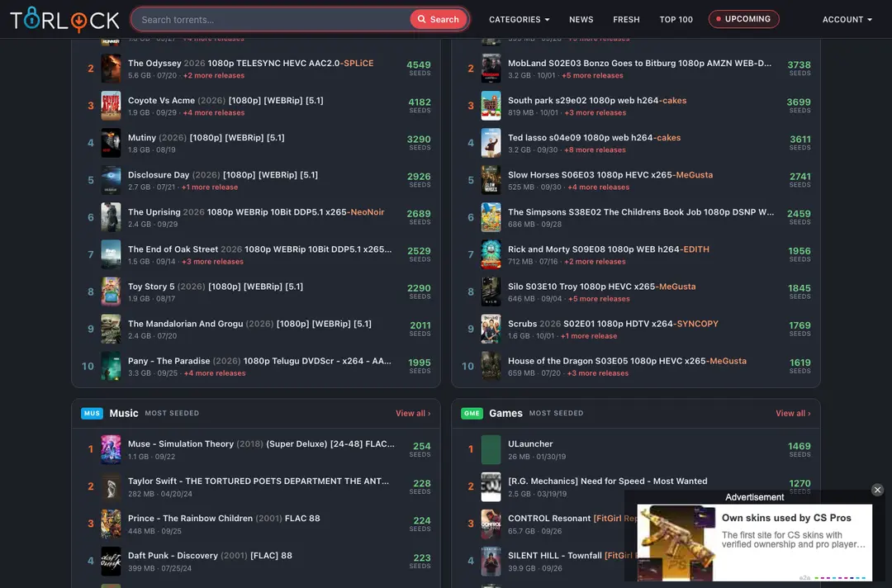Click the MUS Music category badge
This screenshot has height=588, width=892.
[92, 414]
